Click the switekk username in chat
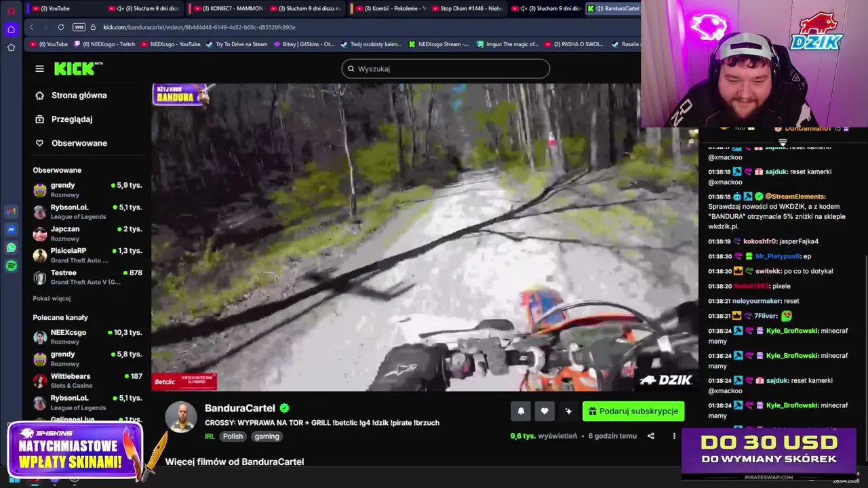The width and height of the screenshot is (868, 488). point(768,271)
